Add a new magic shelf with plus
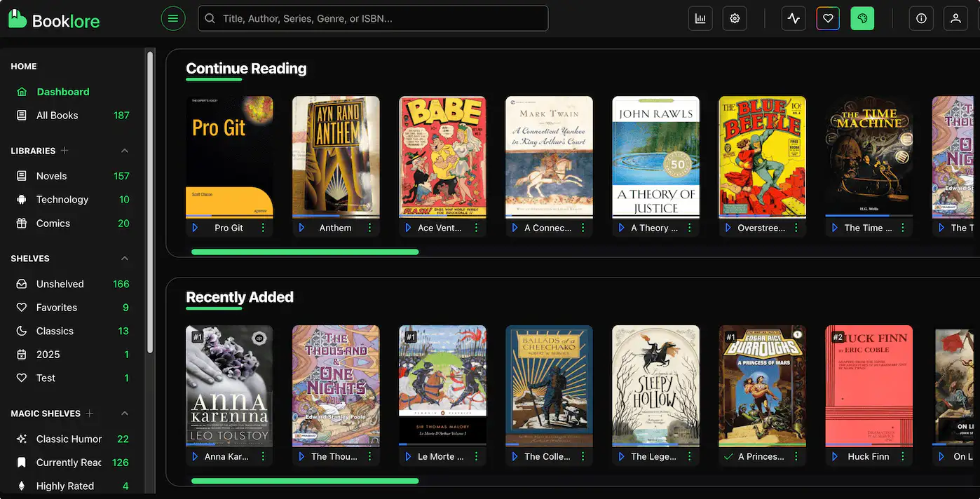This screenshot has width=980, height=499. (90, 413)
